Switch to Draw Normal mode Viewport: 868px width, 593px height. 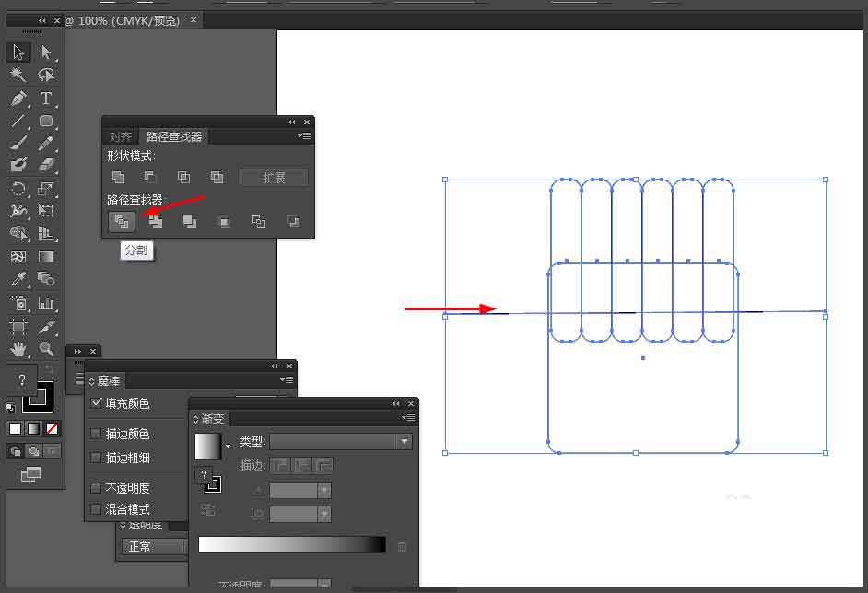(x=16, y=451)
